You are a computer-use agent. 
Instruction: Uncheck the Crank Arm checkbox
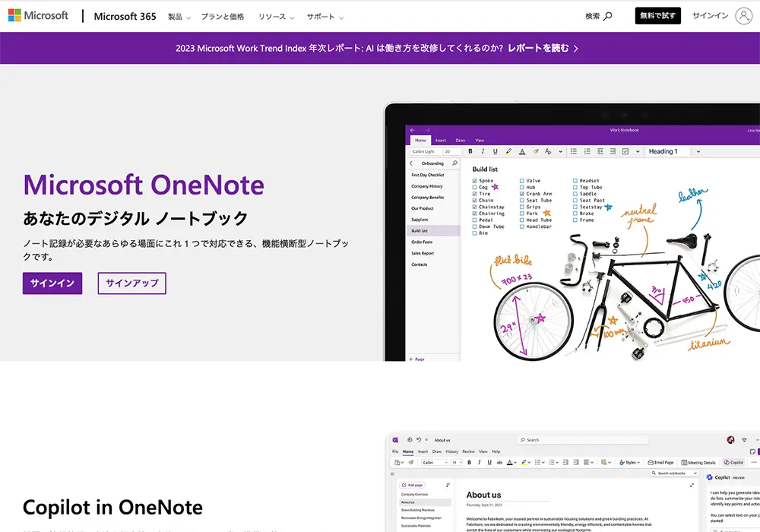coord(522,194)
